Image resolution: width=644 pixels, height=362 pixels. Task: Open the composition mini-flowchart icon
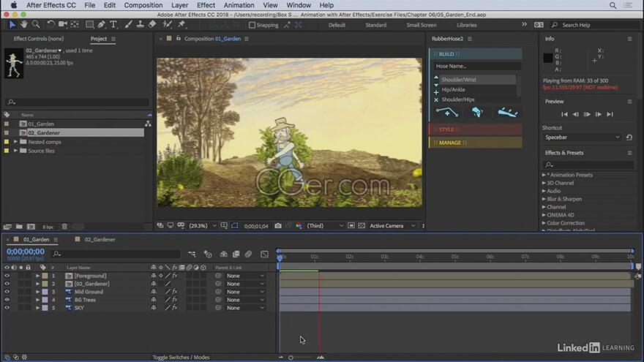coord(192,254)
